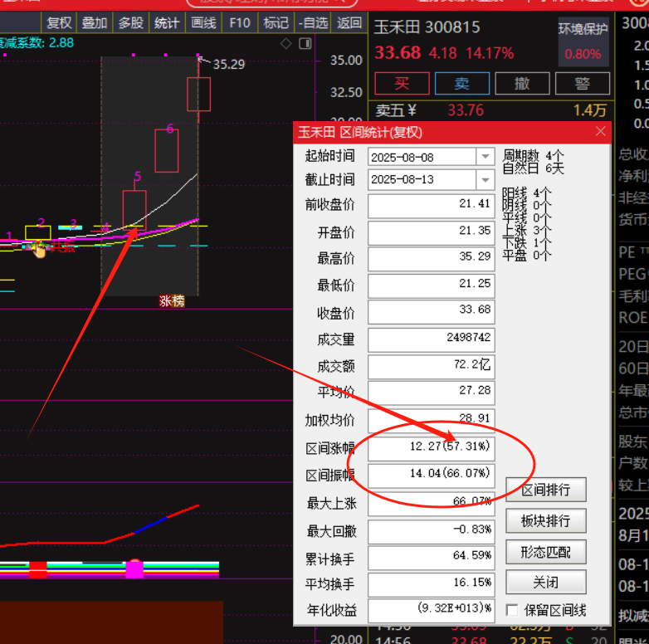
Task: Expand the 起始时间 date dropdown
Action: coord(486,157)
